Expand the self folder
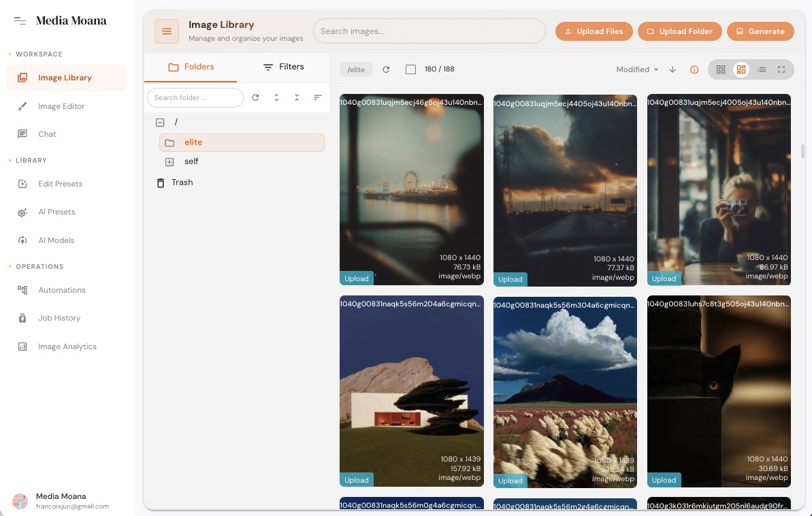 (x=169, y=162)
